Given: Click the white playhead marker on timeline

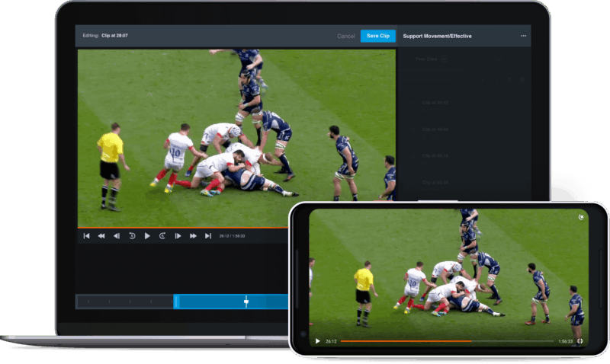Looking at the screenshot, I should click(246, 302).
